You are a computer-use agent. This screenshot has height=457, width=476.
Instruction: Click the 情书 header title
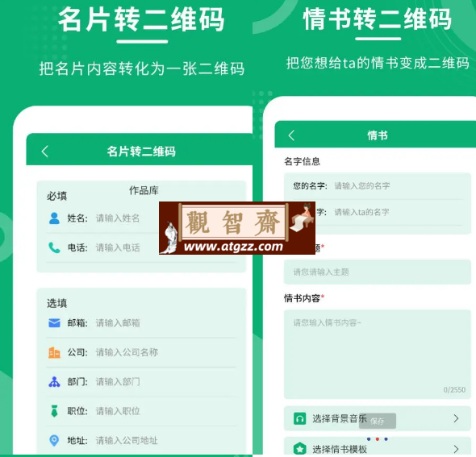[378, 135]
